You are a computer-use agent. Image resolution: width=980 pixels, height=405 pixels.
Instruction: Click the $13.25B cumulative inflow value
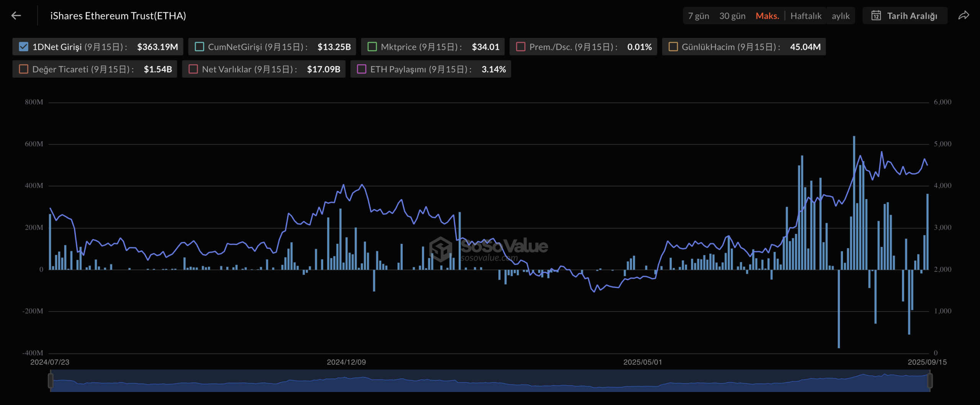click(334, 47)
